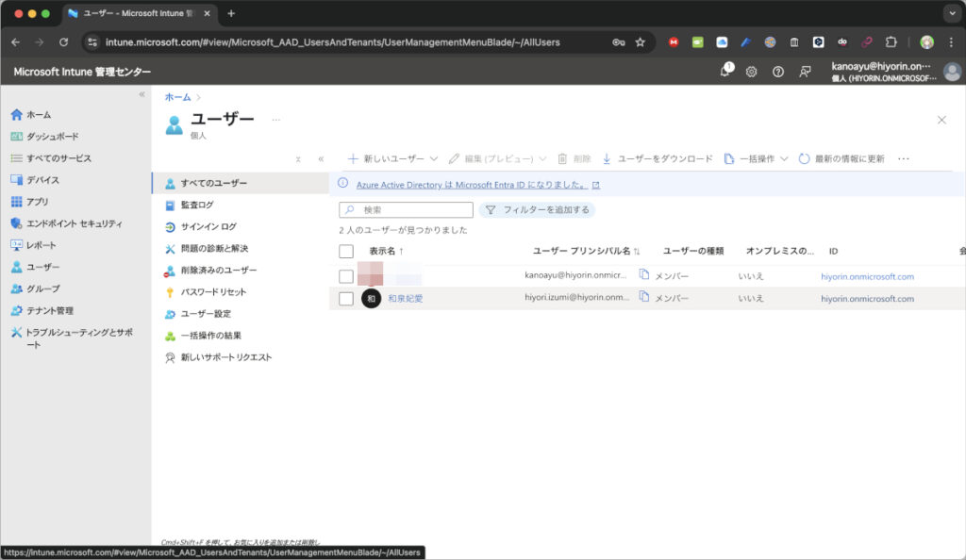Toggle the select-all checkbox in header

[x=346, y=251]
